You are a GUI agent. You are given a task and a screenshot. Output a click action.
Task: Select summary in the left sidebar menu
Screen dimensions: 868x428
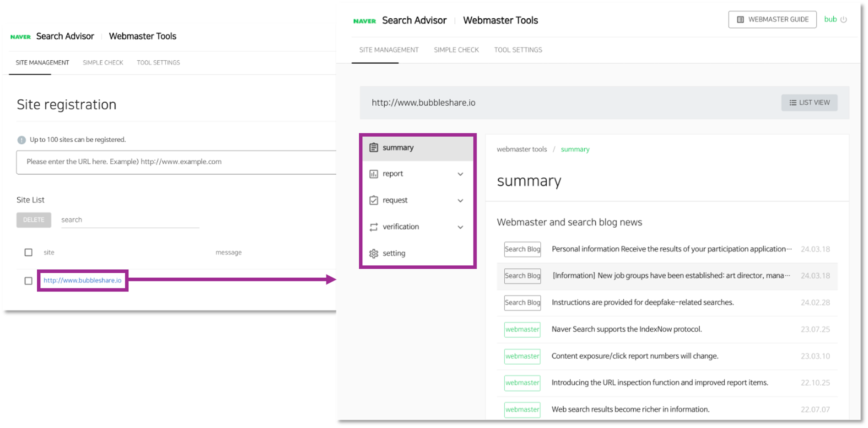coord(418,148)
